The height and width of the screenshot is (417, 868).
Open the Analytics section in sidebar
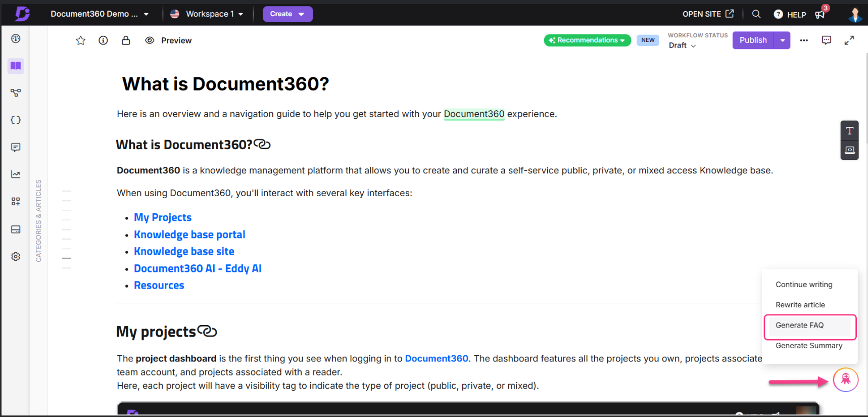coord(16,174)
